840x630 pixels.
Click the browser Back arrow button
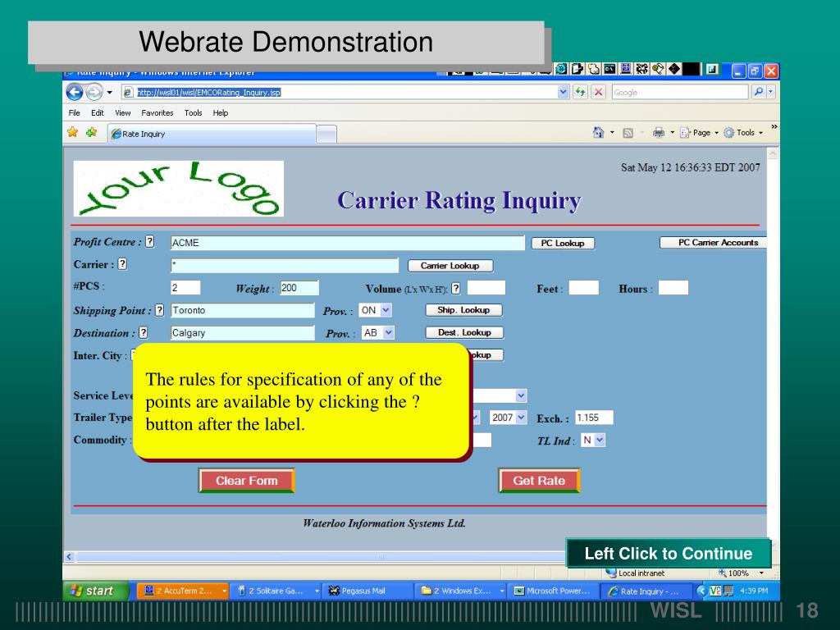click(75, 92)
